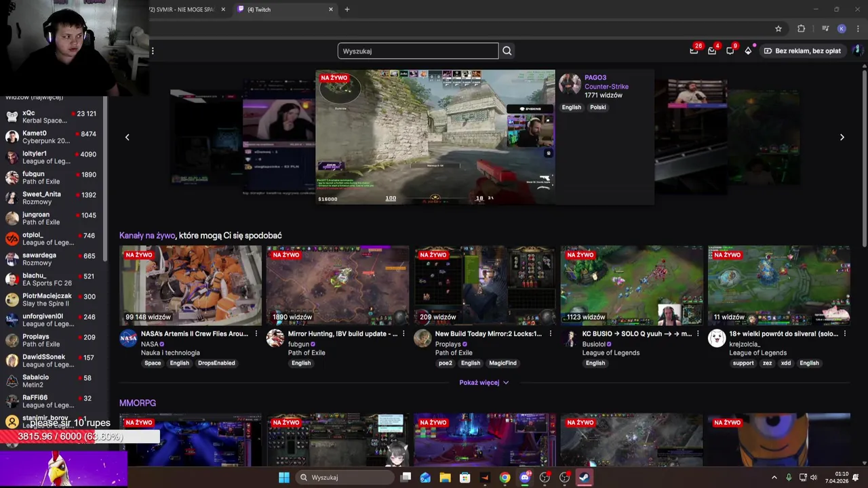The width and height of the screenshot is (868, 488).
Task: Open PiotrMaciejczak channel in sidebar
Action: tap(52, 300)
